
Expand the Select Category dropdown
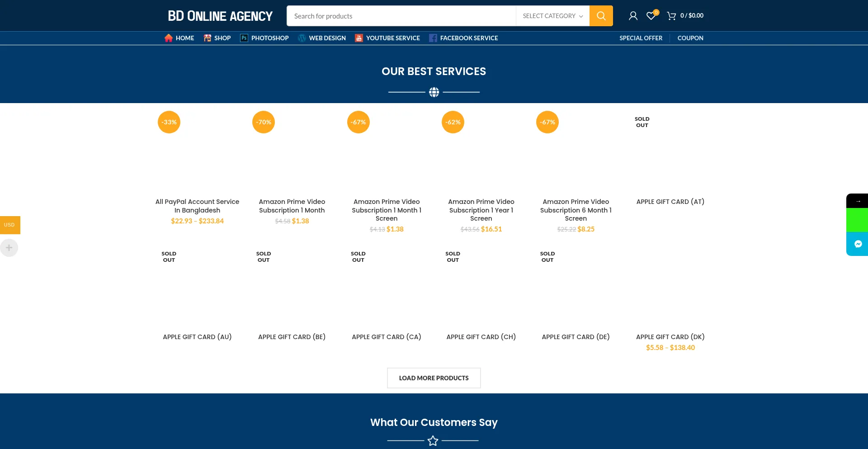552,16
